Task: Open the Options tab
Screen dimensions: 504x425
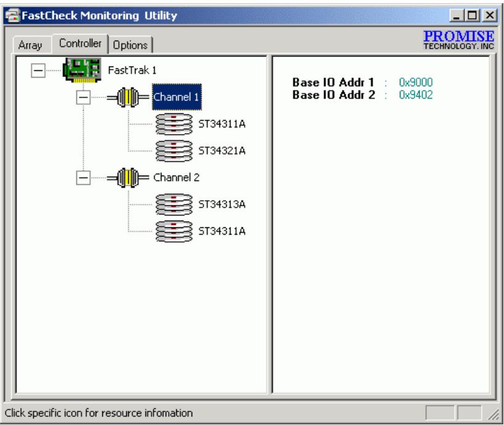Action: (130, 45)
